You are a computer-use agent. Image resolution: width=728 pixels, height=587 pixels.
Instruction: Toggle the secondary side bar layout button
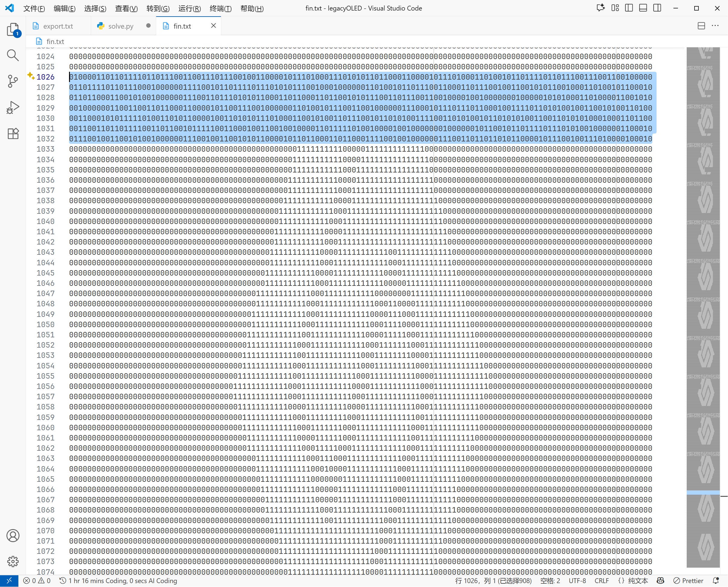657,8
